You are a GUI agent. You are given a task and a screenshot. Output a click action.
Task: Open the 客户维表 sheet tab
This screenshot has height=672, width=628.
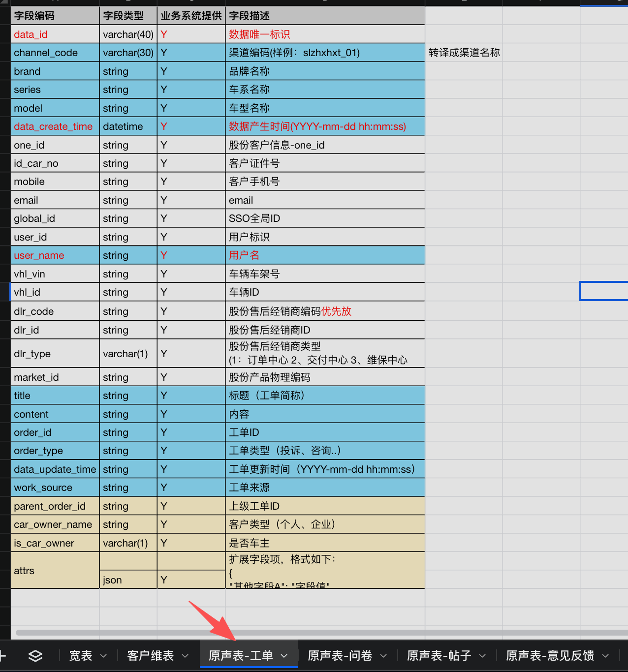click(x=151, y=656)
